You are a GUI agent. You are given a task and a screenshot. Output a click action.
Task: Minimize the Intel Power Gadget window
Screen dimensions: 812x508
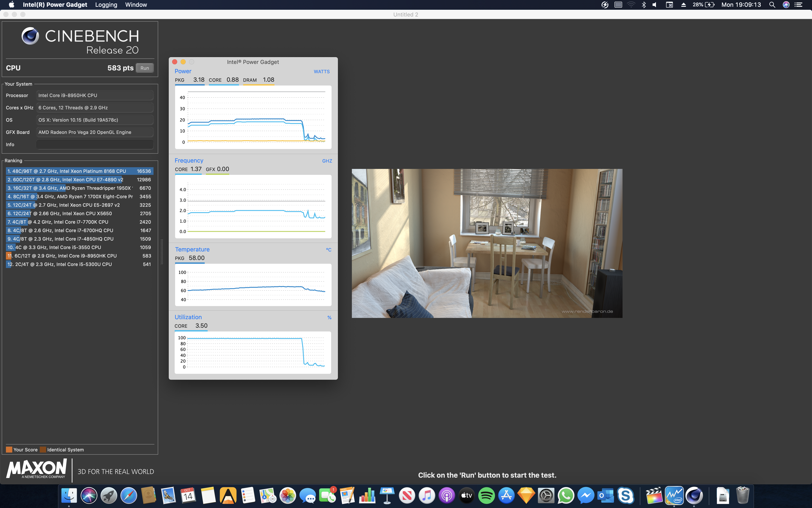[x=183, y=62]
